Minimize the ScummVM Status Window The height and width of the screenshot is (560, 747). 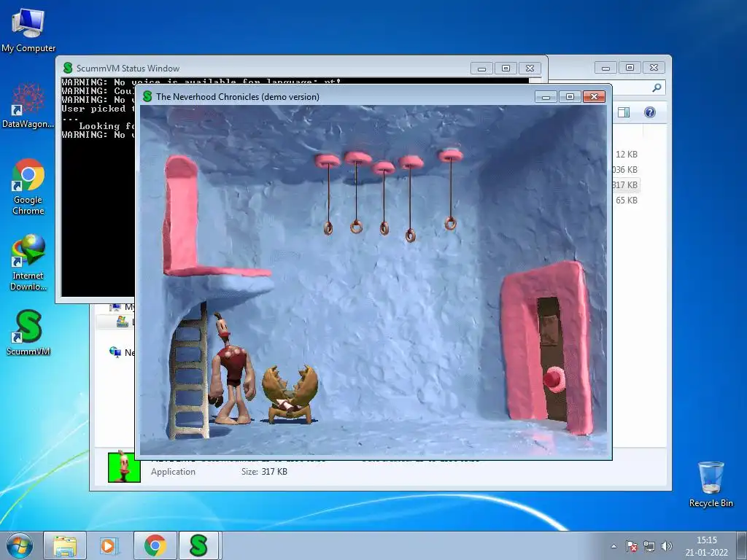[481, 69]
